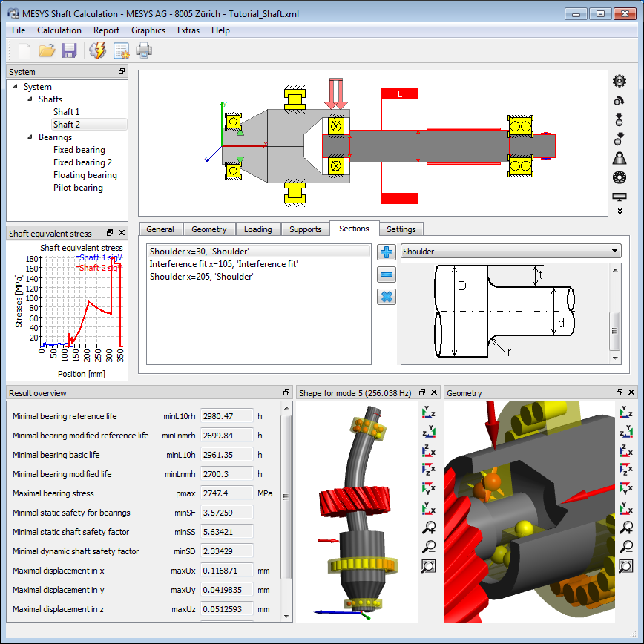Collapse the Shafts tree node
The height and width of the screenshot is (644, 644).
point(30,99)
